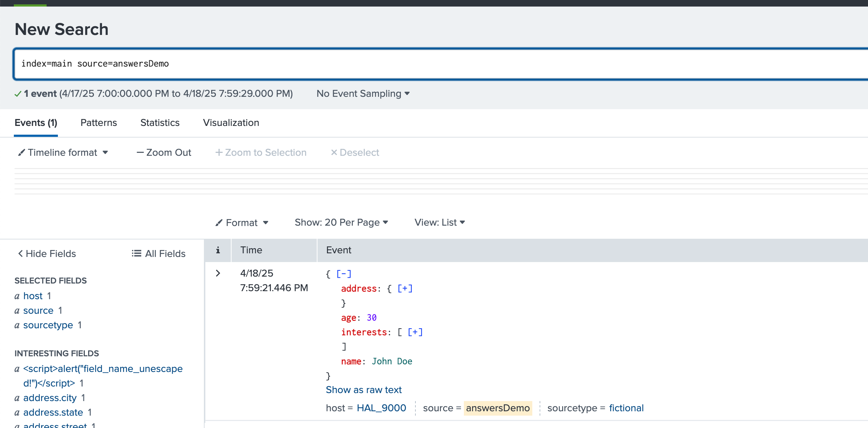Click the HAL_9000 host value link
Viewport: 868px width, 428px height.
coord(381,408)
